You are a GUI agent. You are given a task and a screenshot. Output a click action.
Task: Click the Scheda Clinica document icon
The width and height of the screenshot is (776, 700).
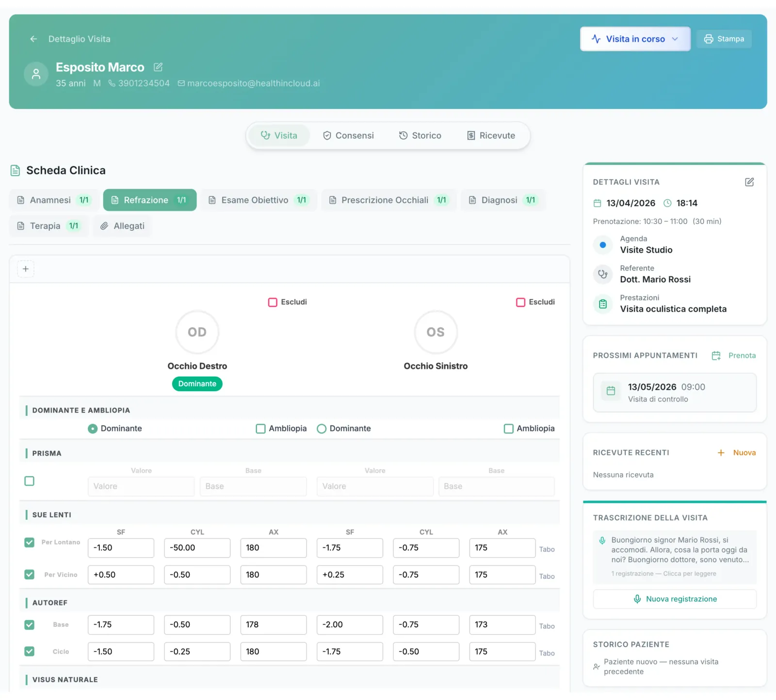coord(16,170)
